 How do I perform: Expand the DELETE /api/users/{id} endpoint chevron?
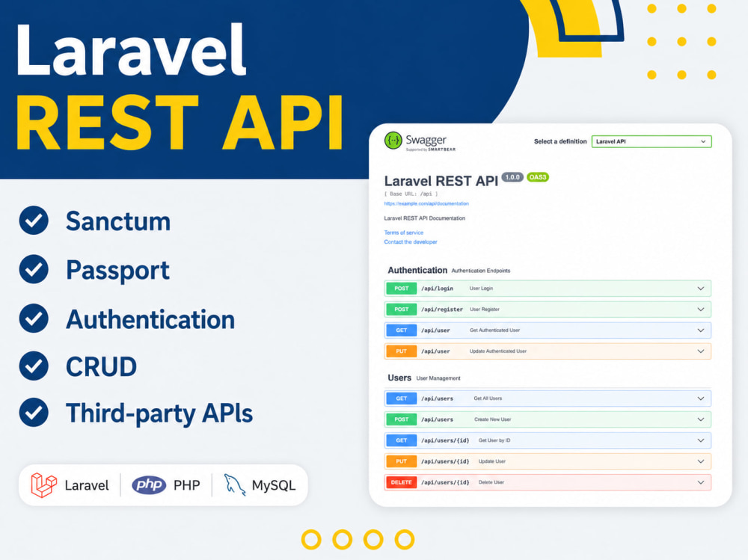(x=701, y=483)
